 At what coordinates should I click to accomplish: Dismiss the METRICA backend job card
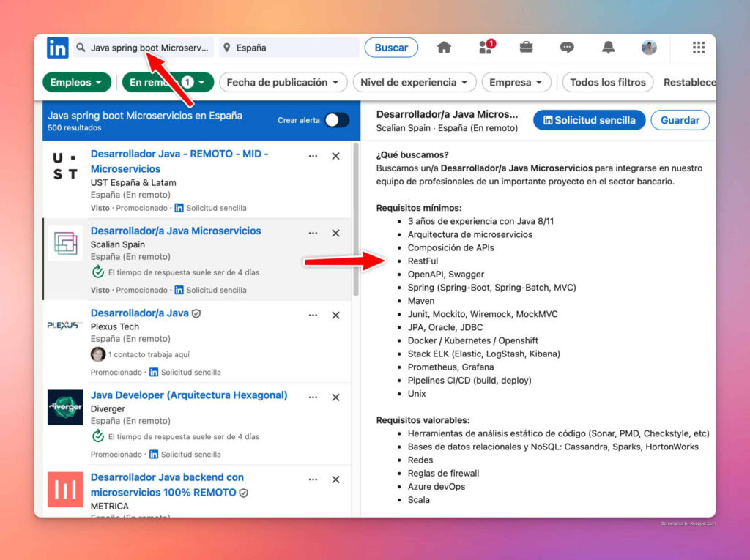pyautogui.click(x=335, y=479)
